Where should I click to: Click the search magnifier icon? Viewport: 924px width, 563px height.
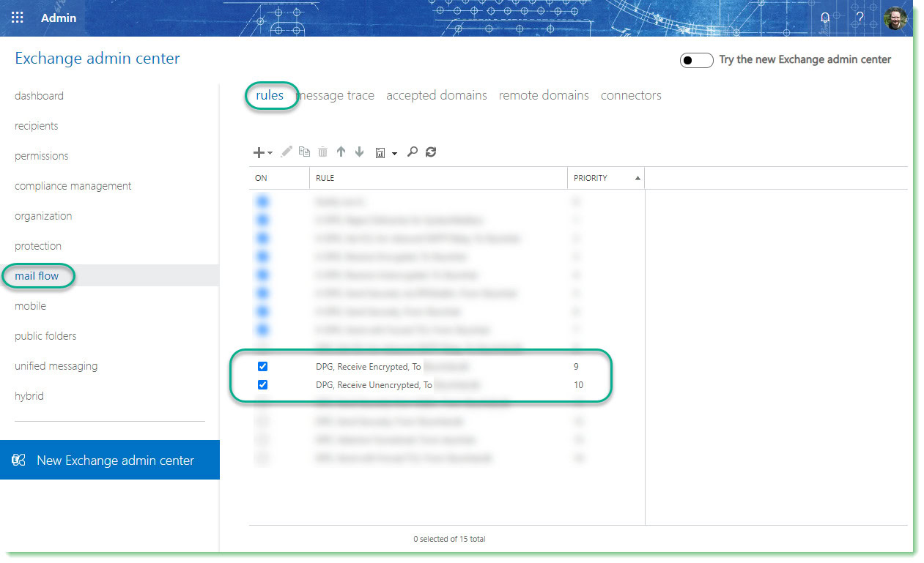click(413, 152)
